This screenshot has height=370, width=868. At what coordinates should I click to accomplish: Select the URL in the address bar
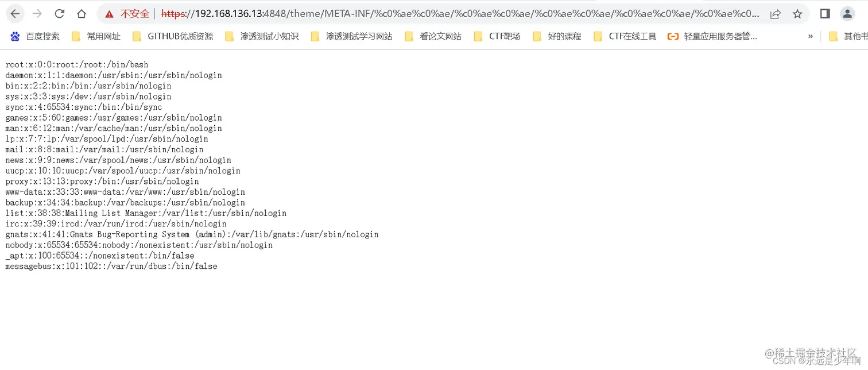point(460,14)
